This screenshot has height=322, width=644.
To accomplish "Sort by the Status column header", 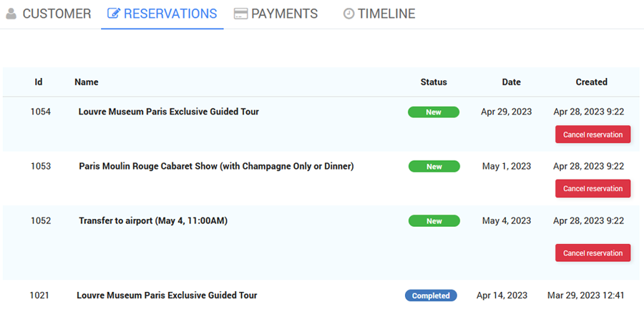I will [434, 82].
